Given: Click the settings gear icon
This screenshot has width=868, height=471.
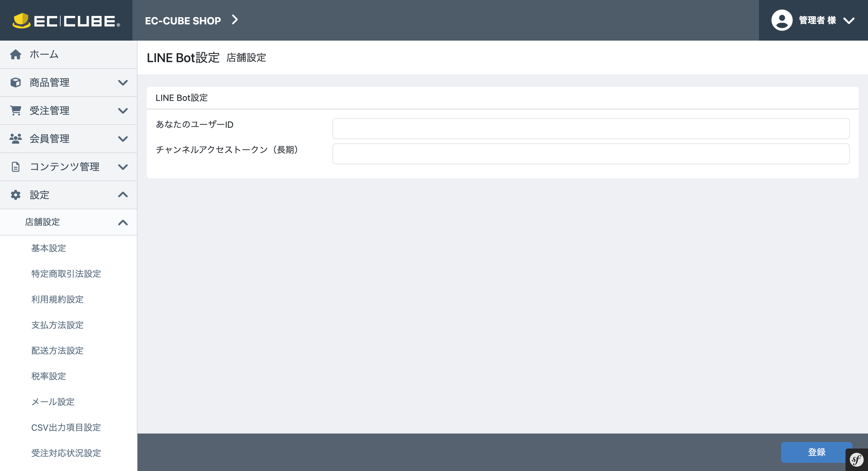Looking at the screenshot, I should (16, 195).
